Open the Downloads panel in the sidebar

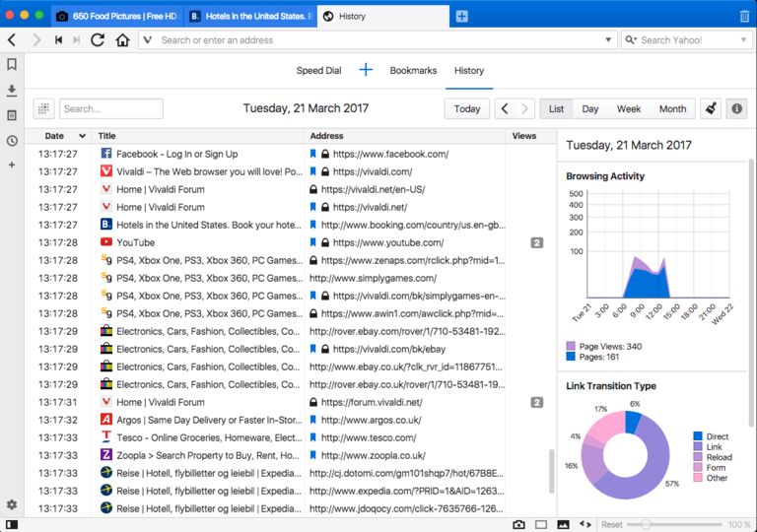pos(12,91)
